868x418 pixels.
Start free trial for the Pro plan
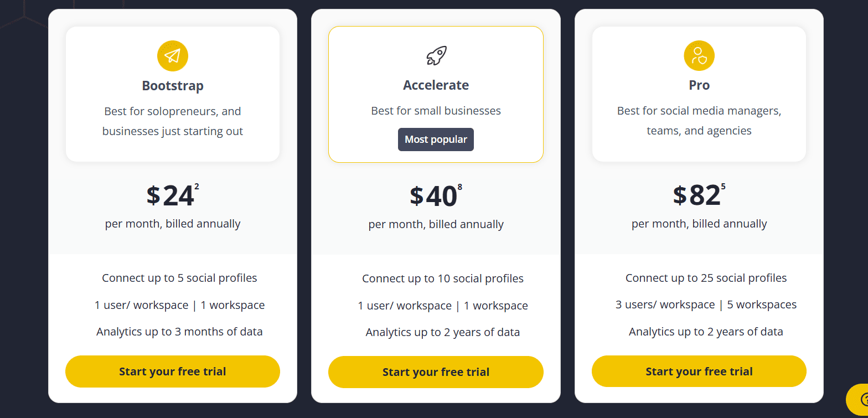tap(699, 371)
